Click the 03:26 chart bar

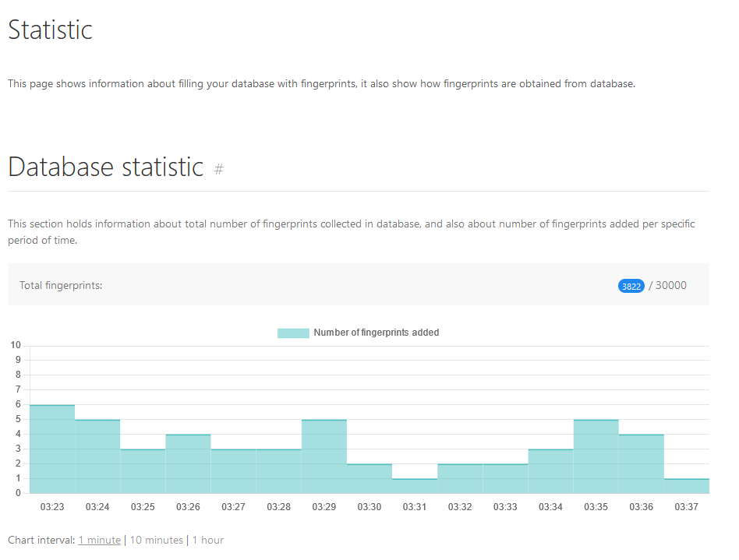click(188, 464)
